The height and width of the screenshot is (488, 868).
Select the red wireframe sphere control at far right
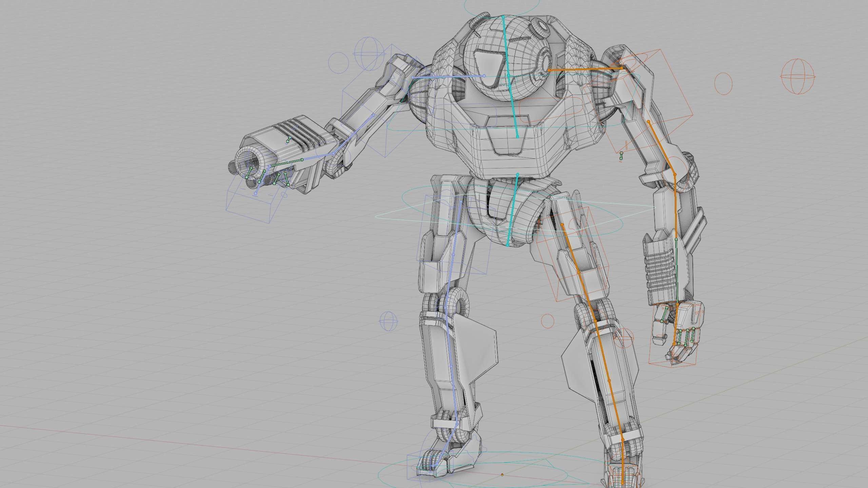[x=797, y=76]
